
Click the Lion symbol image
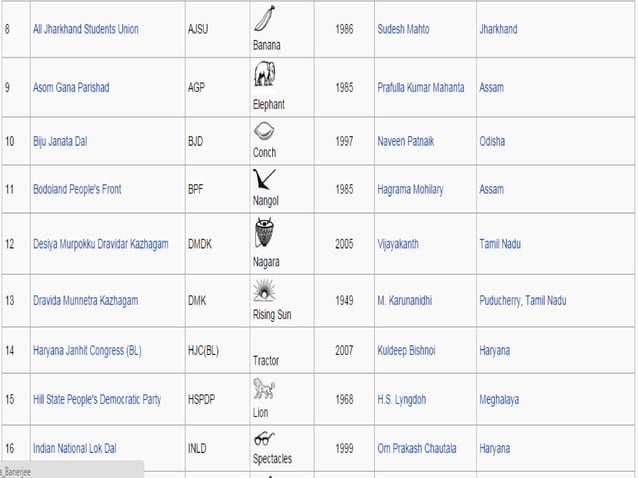point(264,388)
